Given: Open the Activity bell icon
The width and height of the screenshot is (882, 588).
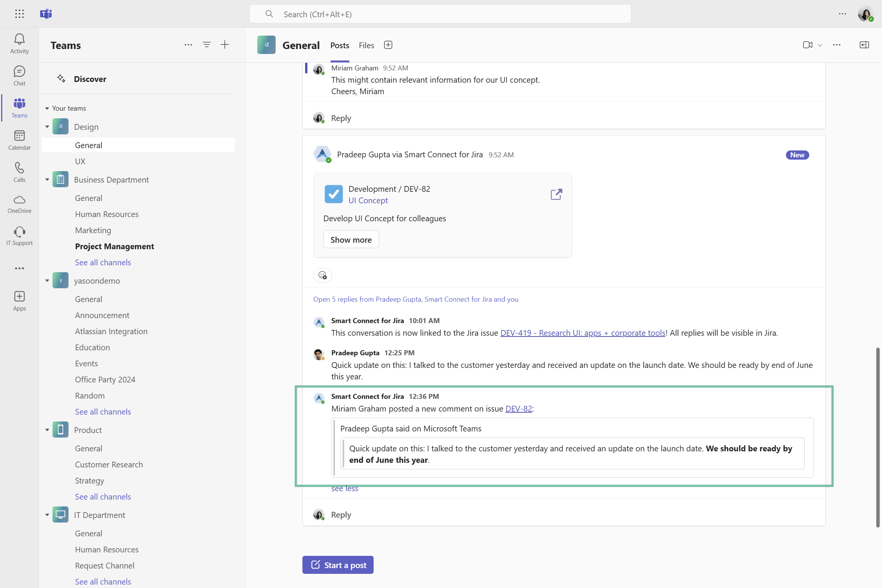Looking at the screenshot, I should coord(19,43).
